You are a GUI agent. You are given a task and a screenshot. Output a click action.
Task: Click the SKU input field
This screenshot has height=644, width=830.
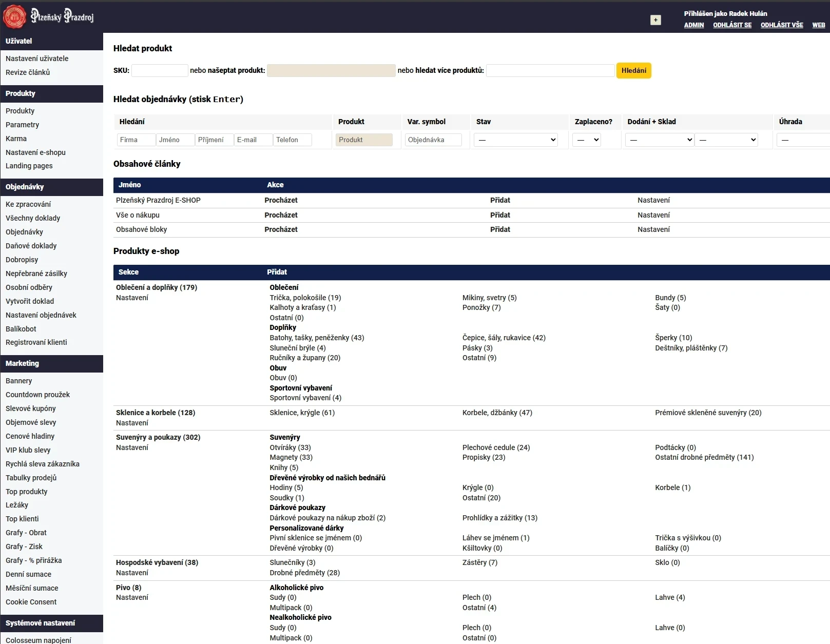point(160,70)
